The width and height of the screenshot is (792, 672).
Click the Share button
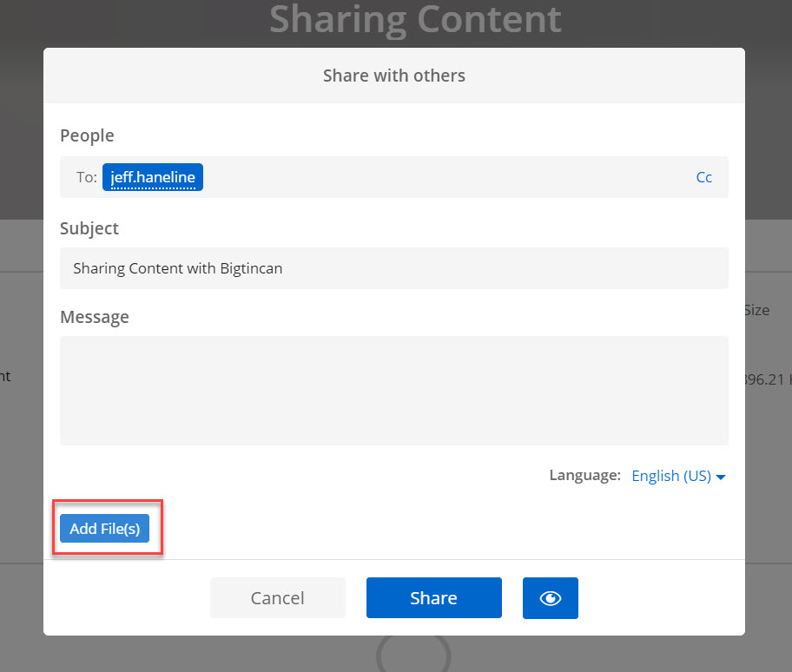point(434,598)
